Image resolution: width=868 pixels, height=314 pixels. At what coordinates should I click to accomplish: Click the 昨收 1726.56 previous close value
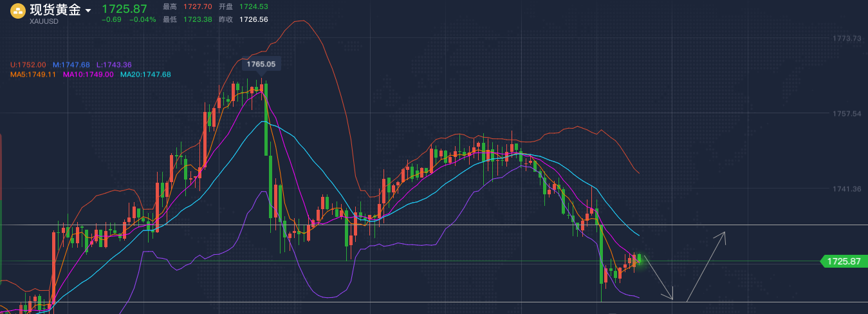coord(254,19)
